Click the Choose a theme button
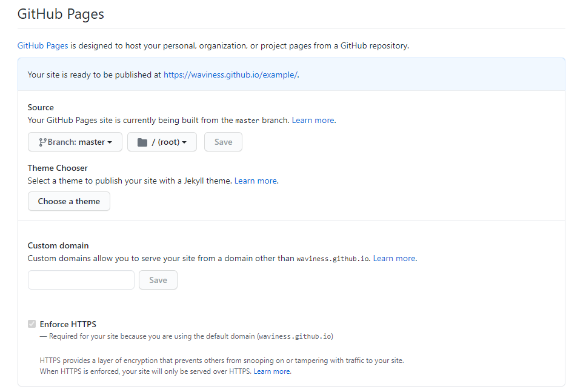Viewport: 586px width, 392px height. pos(68,201)
